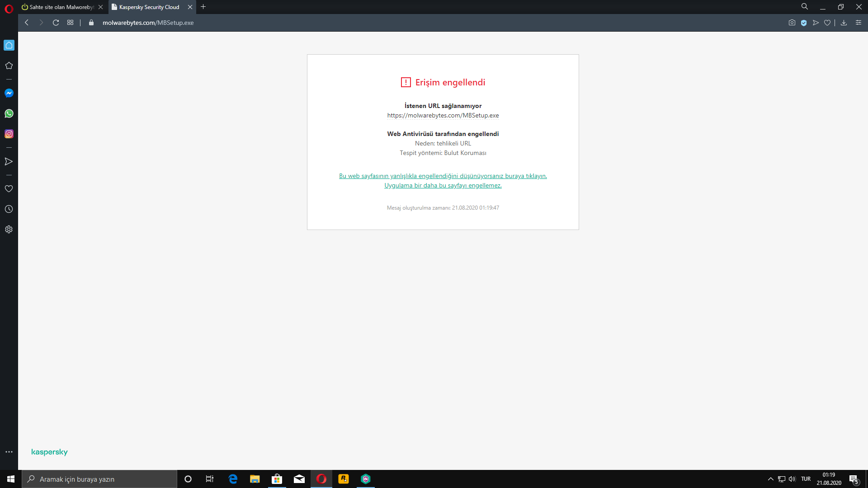This screenshot has width=868, height=488.
Task: Go back to the previous page
Action: click(27, 23)
